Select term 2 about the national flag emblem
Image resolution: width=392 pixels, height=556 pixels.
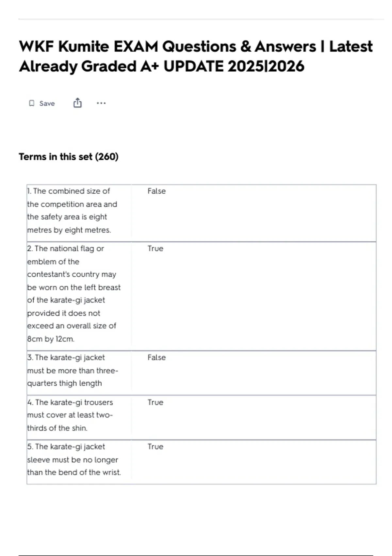click(73, 293)
